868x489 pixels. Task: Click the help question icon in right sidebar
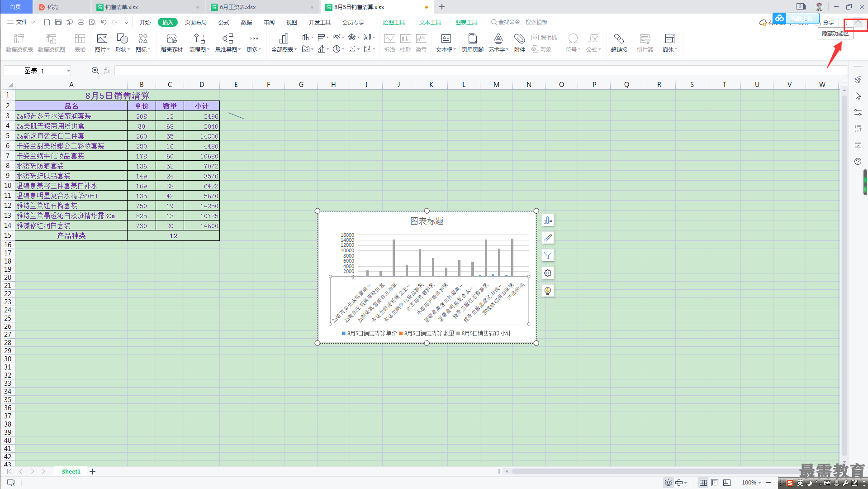(x=858, y=162)
